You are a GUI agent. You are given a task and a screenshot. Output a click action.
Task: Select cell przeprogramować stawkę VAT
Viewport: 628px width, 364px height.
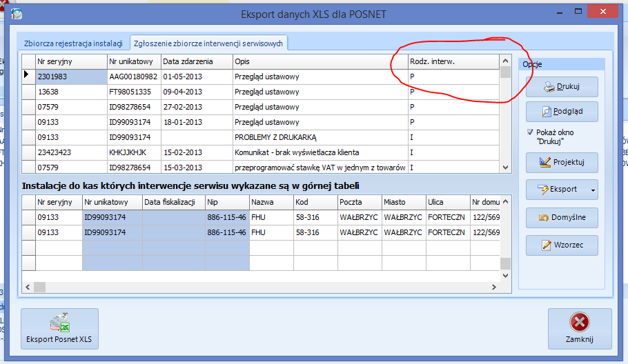[x=320, y=168]
